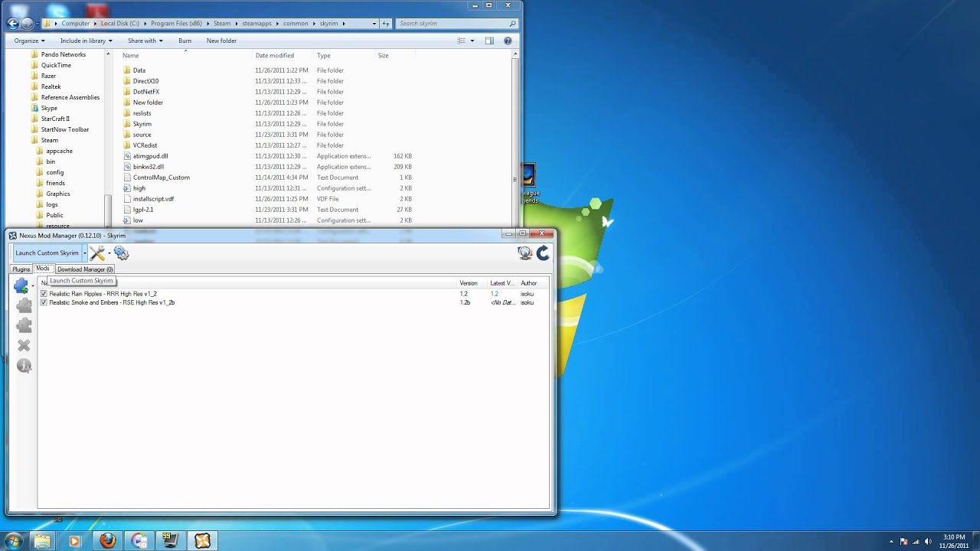Toggle the Explorer preview pane icon
980x551 pixels.
coord(489,41)
